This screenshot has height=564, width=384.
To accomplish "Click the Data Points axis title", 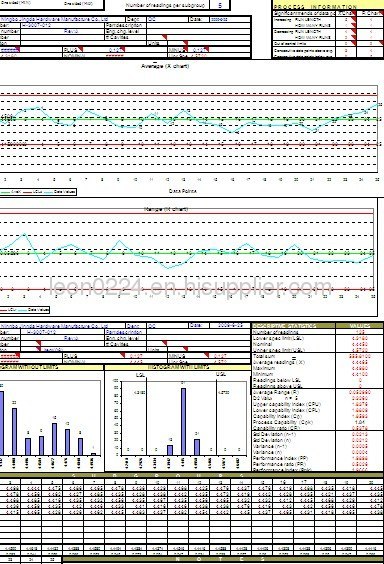I will [183, 191].
